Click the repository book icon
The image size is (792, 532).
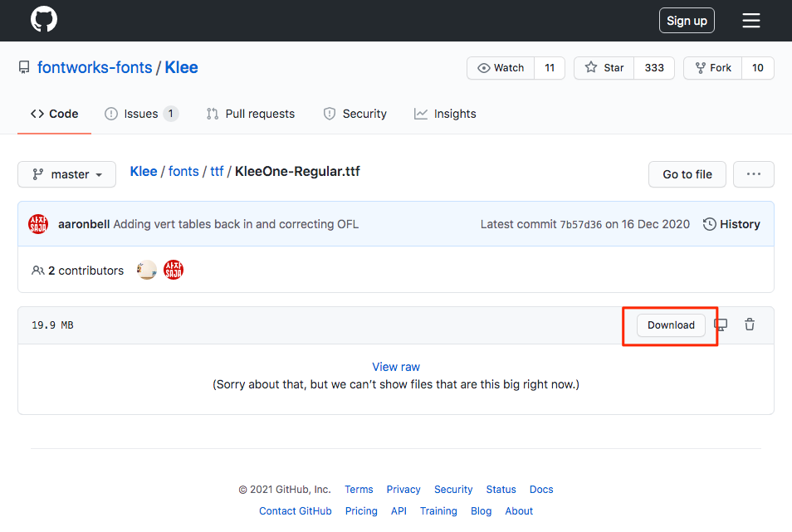click(24, 67)
